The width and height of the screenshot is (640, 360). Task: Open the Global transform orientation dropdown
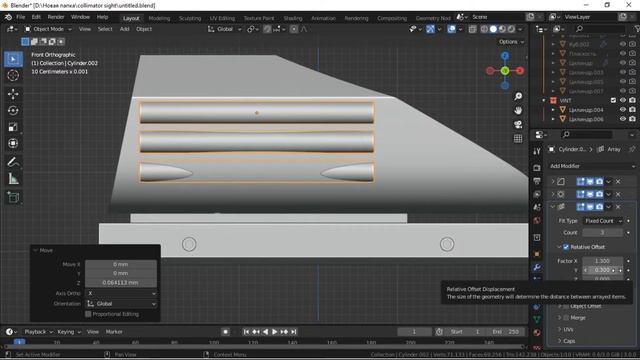(x=224, y=29)
